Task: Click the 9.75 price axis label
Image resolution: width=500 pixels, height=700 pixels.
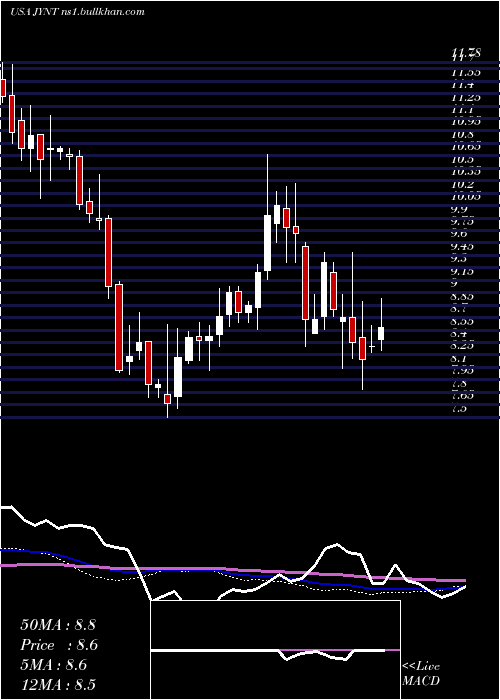Action: [x=462, y=222]
